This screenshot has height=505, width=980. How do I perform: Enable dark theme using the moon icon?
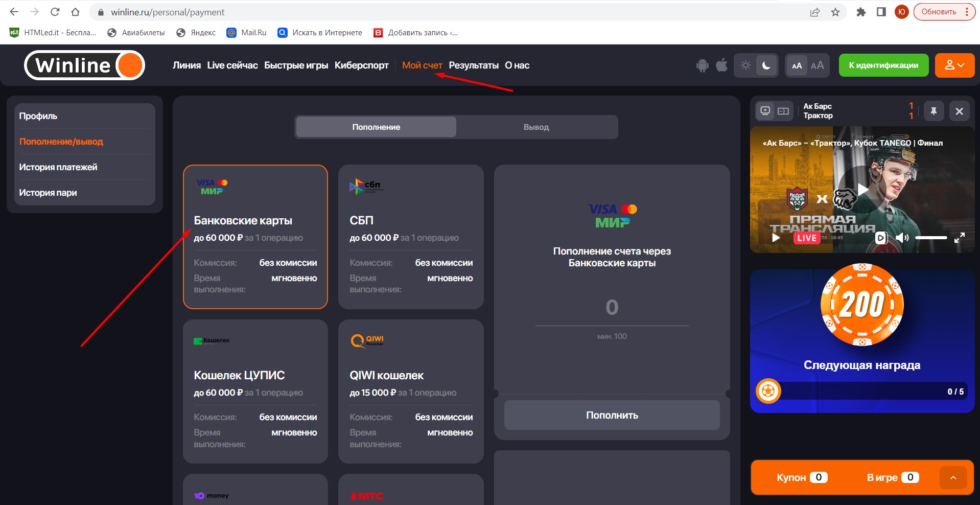tap(766, 65)
